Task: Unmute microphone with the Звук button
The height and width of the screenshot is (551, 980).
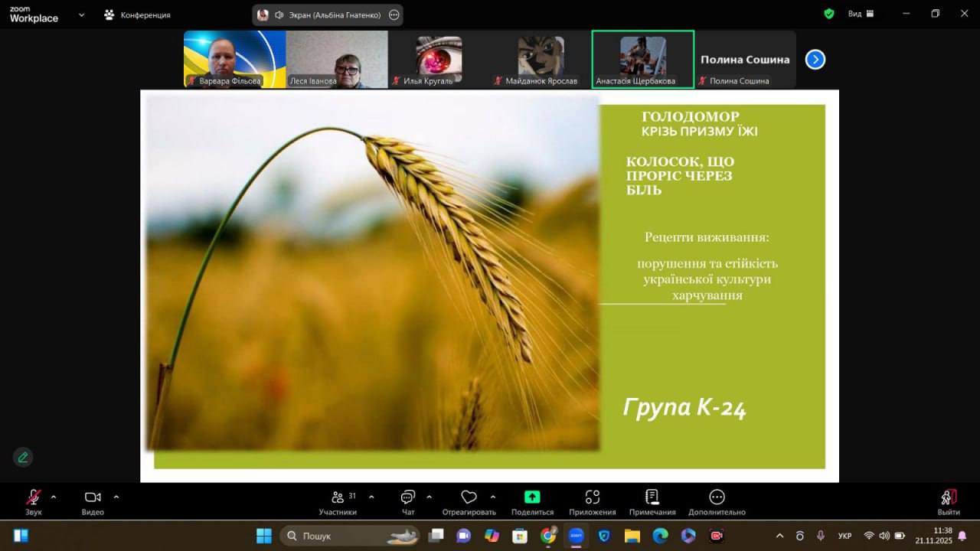Action: pos(34,501)
